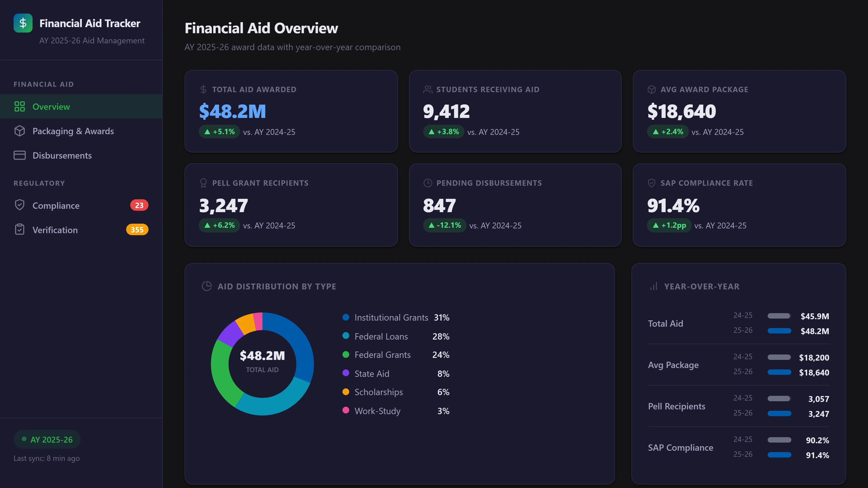The image size is (868, 488).
Task: Click the Packaging & Awards box icon
Action: pyautogui.click(x=20, y=131)
